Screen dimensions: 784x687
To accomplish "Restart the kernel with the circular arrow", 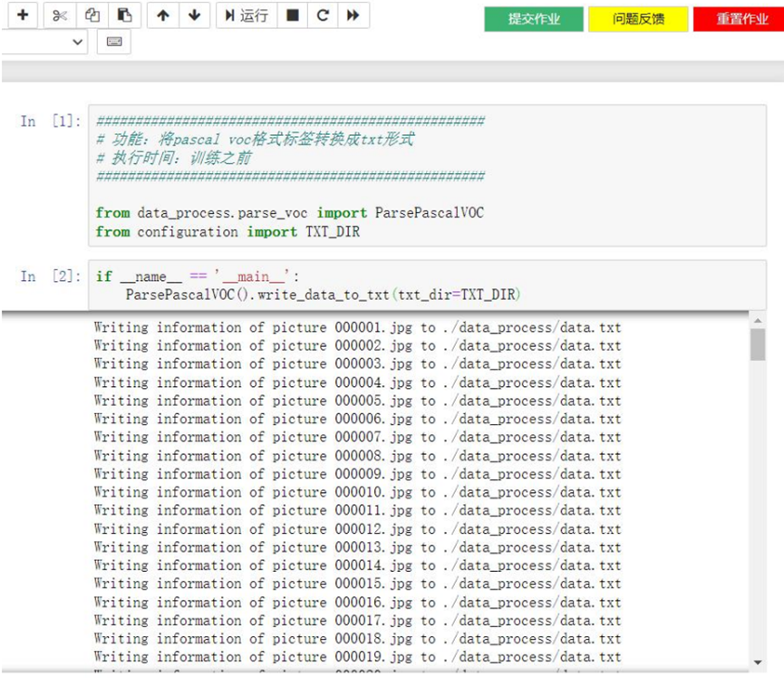I will point(323,15).
